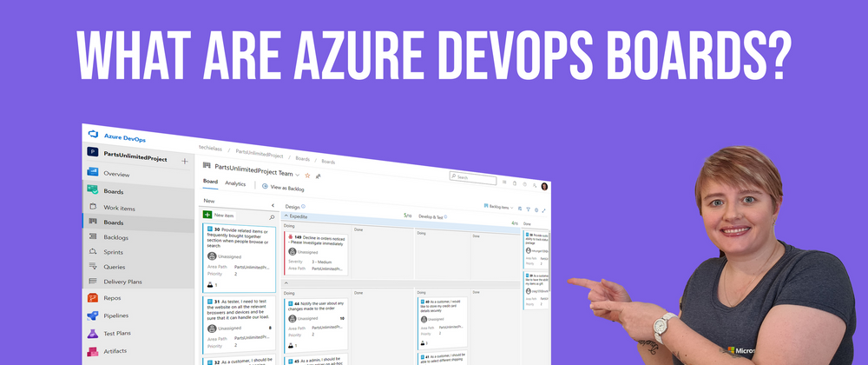
Task: Click the plus icon beside PartsUnlimitedProject
Action: point(184,161)
